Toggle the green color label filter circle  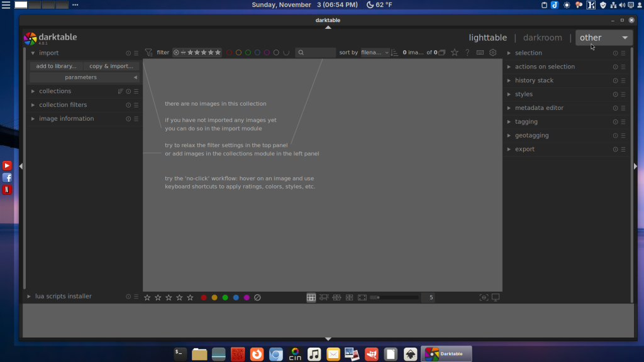click(x=248, y=53)
